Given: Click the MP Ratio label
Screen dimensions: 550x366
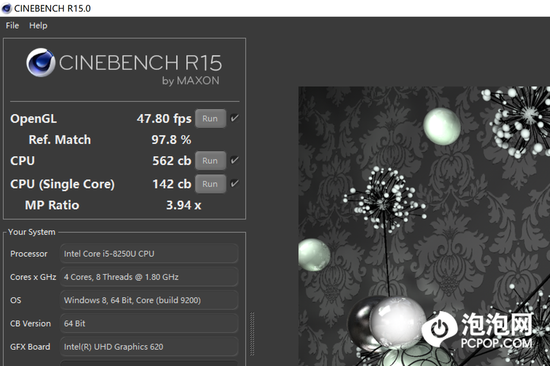Looking at the screenshot, I should [52, 205].
